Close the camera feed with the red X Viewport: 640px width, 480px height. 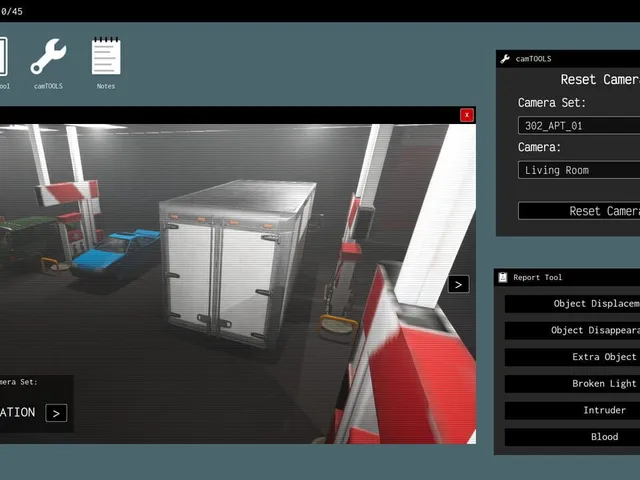coord(467,115)
